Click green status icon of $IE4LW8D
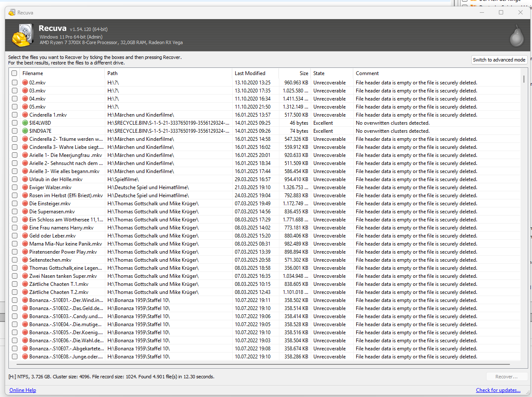The height and width of the screenshot is (397, 532). click(x=25, y=123)
